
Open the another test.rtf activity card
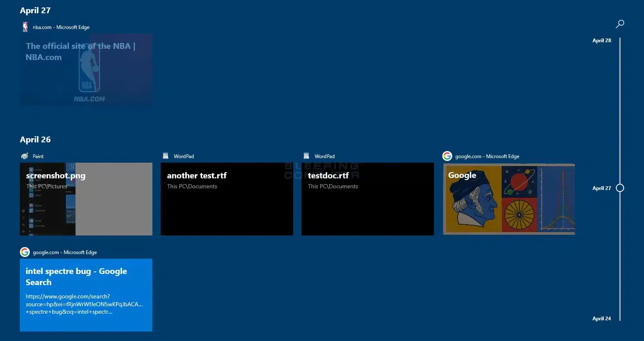(x=227, y=199)
